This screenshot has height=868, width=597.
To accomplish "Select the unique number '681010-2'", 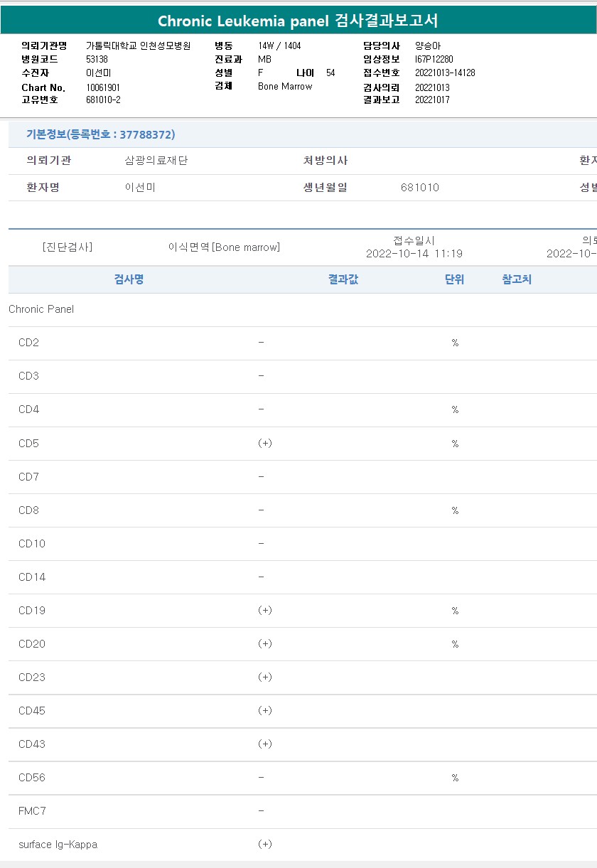I will tap(103, 100).
